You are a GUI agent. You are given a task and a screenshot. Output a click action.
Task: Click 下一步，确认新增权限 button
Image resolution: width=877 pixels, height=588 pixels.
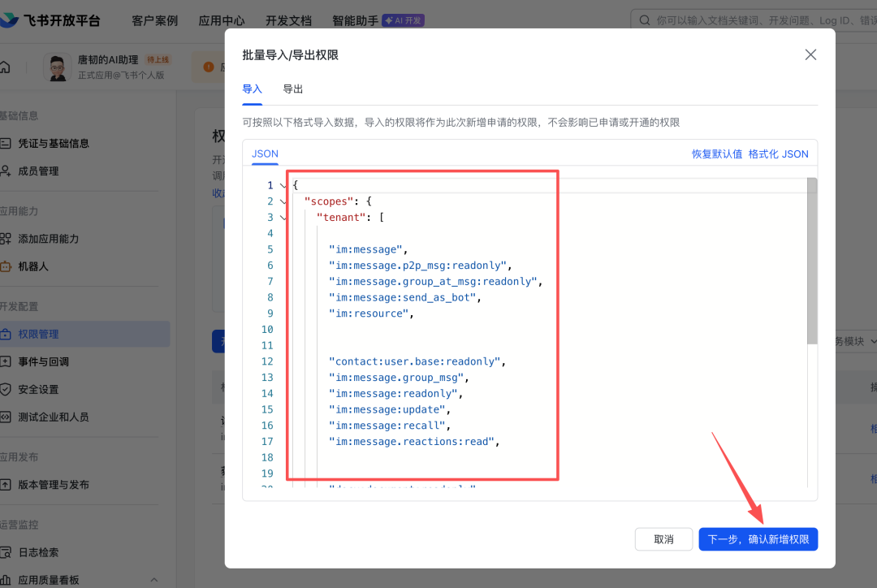pyautogui.click(x=758, y=538)
